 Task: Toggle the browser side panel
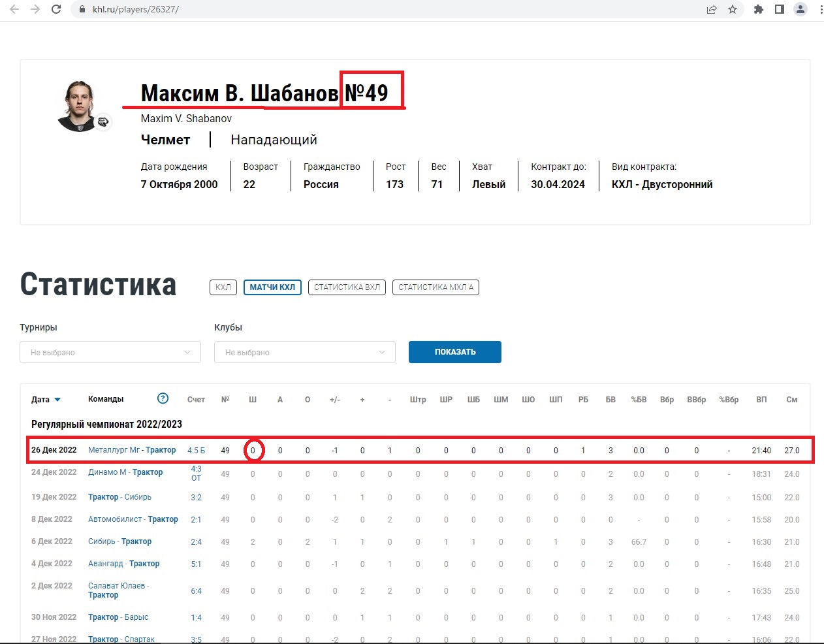click(779, 9)
